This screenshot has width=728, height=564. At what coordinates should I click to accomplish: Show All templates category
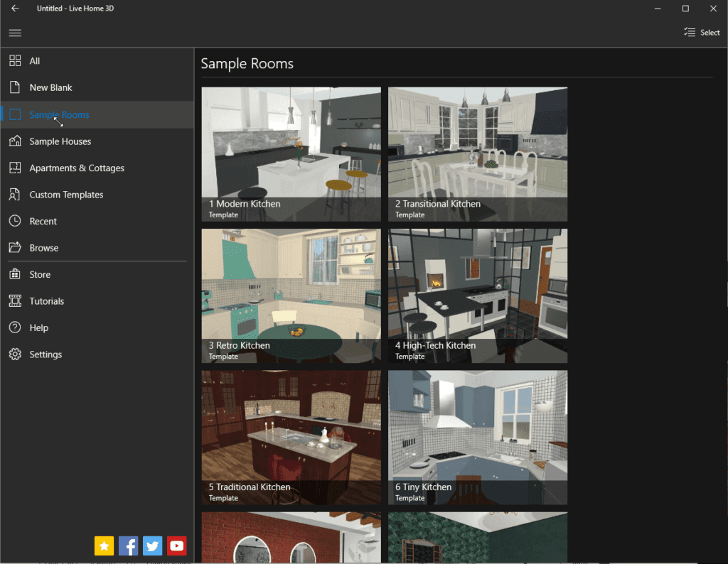[35, 61]
